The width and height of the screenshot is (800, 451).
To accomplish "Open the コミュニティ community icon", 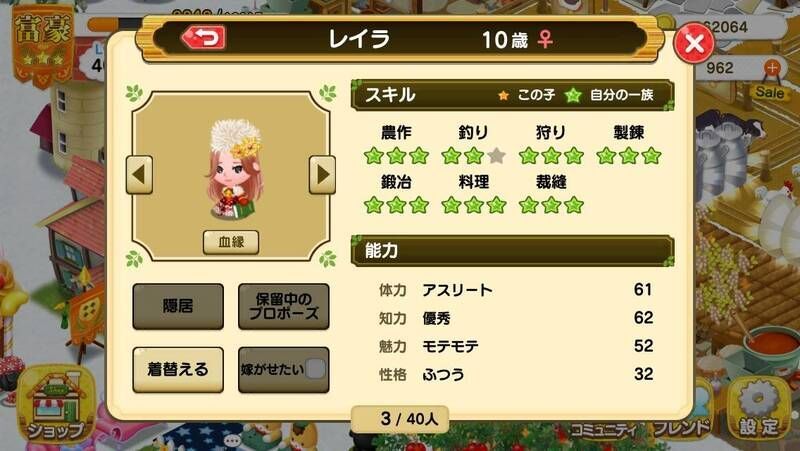I will (x=606, y=429).
